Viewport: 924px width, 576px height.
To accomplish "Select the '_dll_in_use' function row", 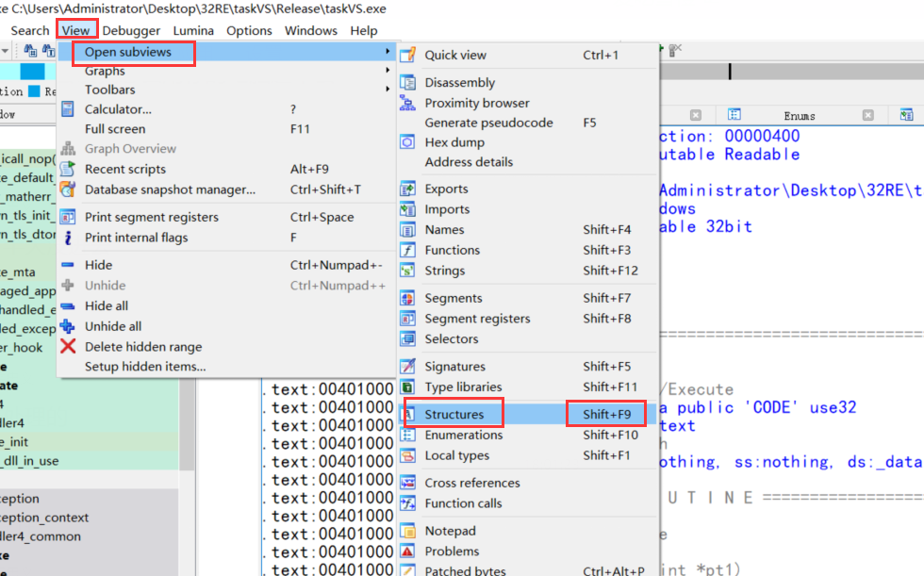I will pyautogui.click(x=89, y=461).
